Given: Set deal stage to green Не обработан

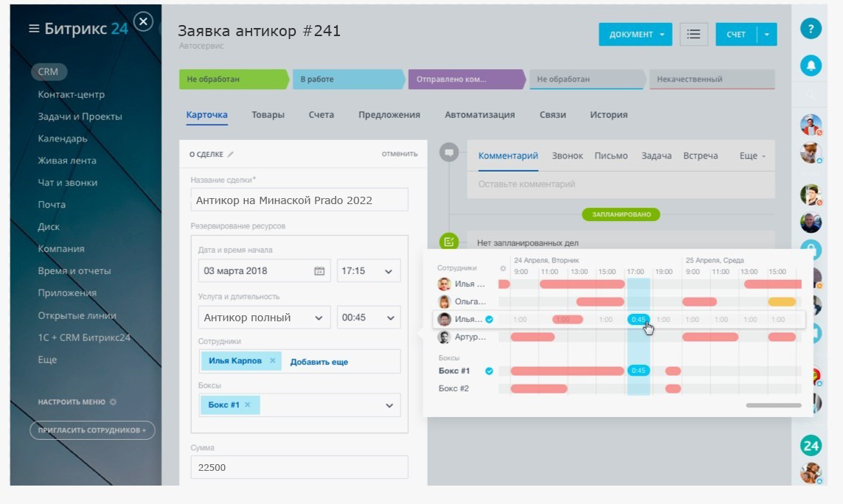Looking at the screenshot, I should (234, 79).
